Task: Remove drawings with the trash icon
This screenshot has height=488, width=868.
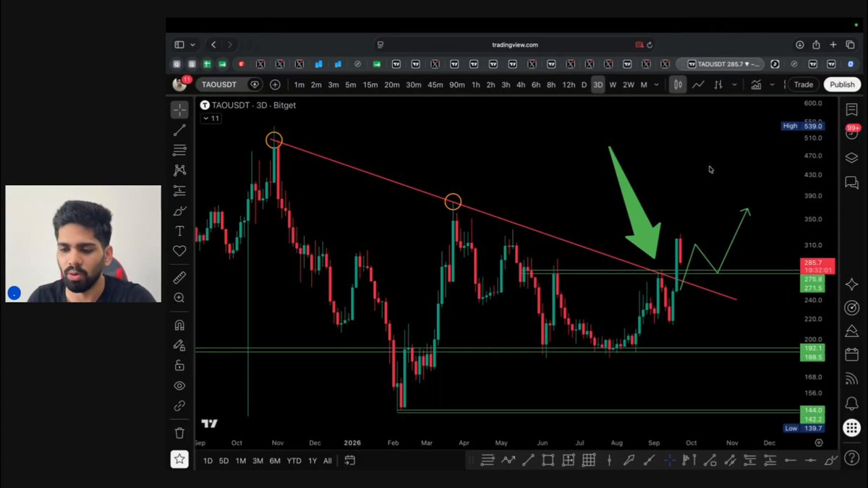Action: point(179,433)
